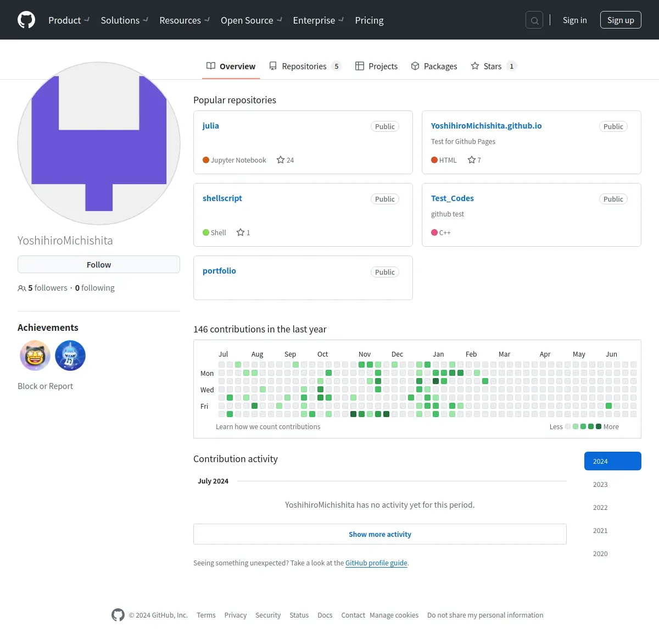Click the Sign up button
The width and height of the screenshot is (659, 644).
621,20
